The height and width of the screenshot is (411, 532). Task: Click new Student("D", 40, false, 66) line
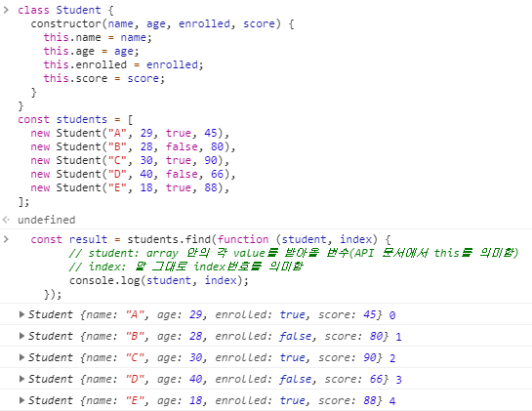pos(133,174)
